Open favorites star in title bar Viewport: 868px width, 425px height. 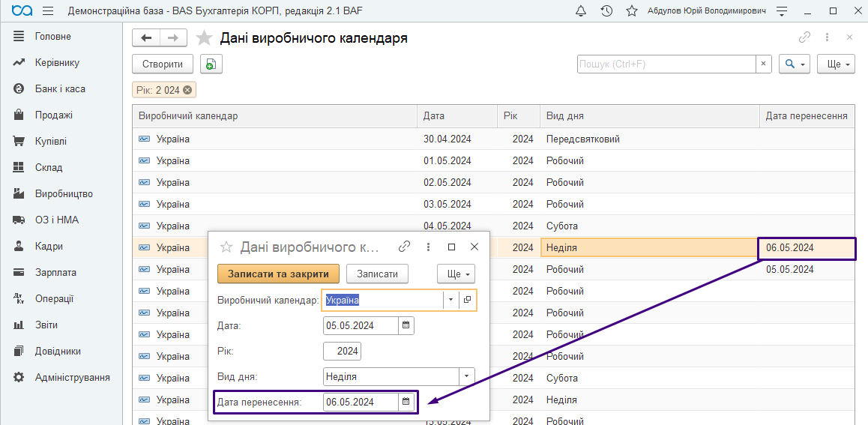632,11
